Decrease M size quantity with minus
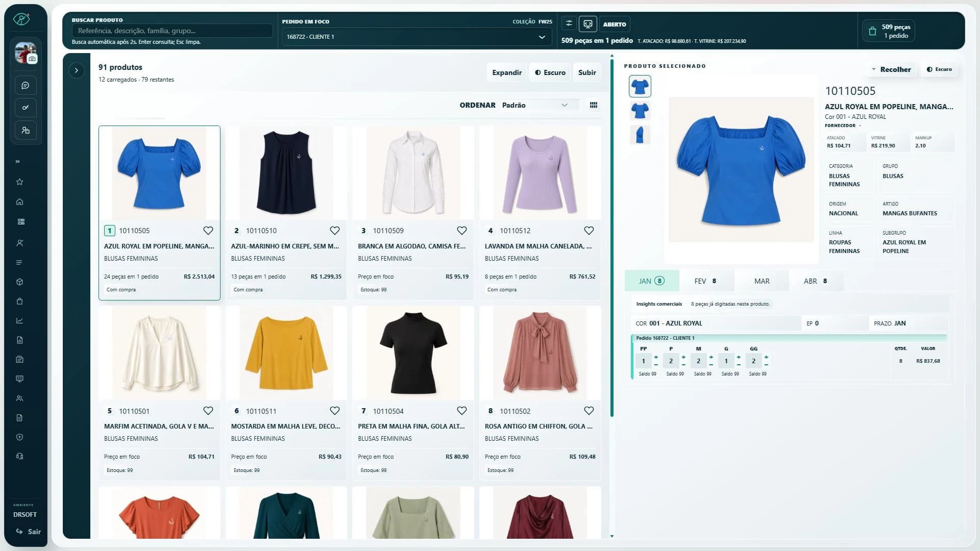The image size is (980, 551). 711,365
